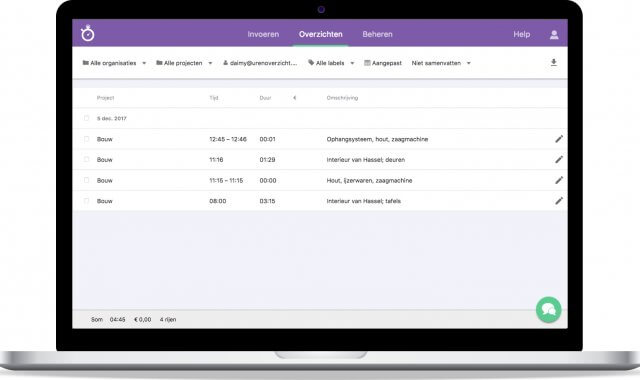640x380 pixels.
Task: Open the Help link
Action: 522,34
